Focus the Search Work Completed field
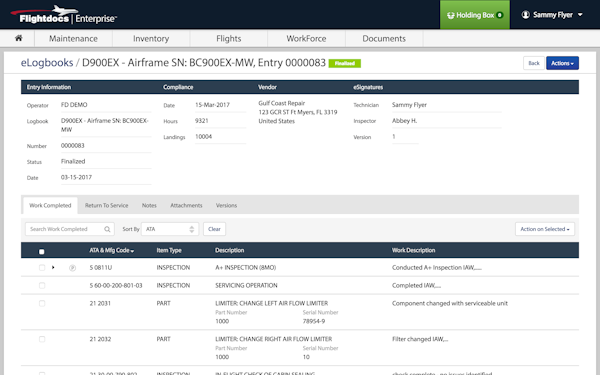 coord(70,229)
